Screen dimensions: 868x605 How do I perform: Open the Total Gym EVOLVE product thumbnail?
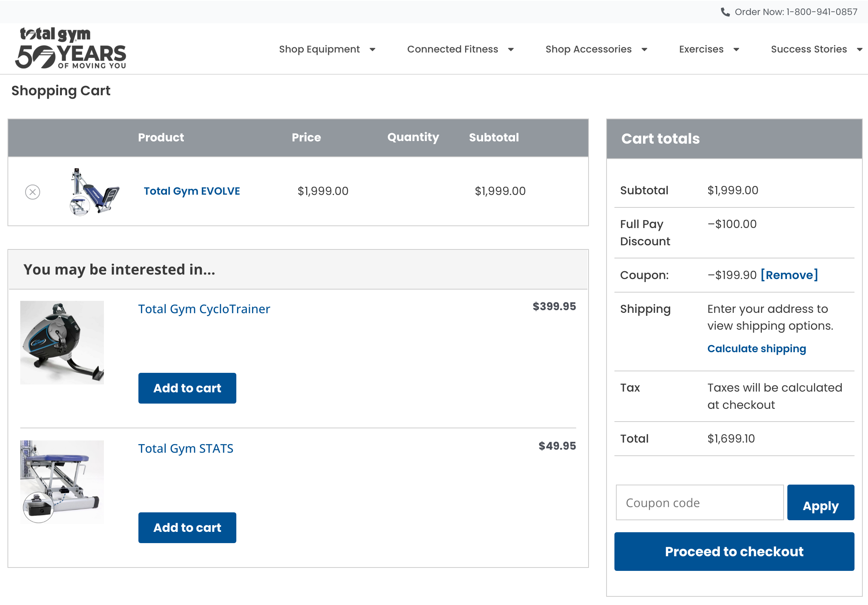click(95, 192)
